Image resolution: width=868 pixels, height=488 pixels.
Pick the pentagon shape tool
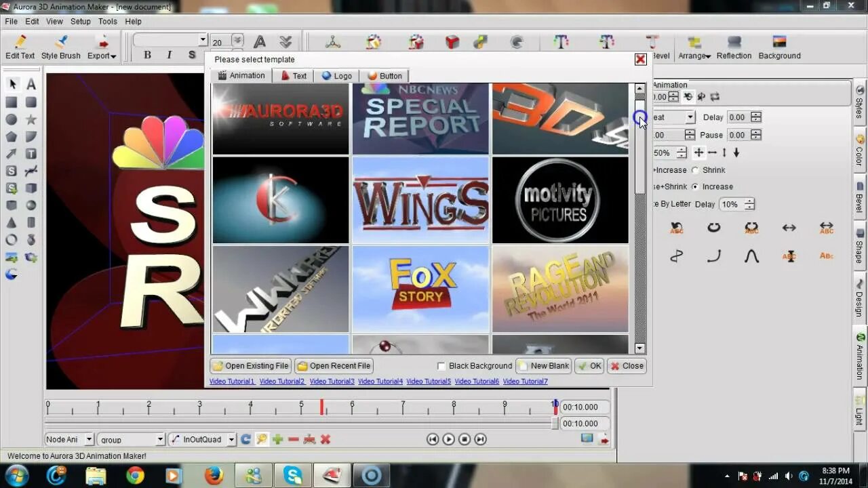pyautogui.click(x=12, y=137)
